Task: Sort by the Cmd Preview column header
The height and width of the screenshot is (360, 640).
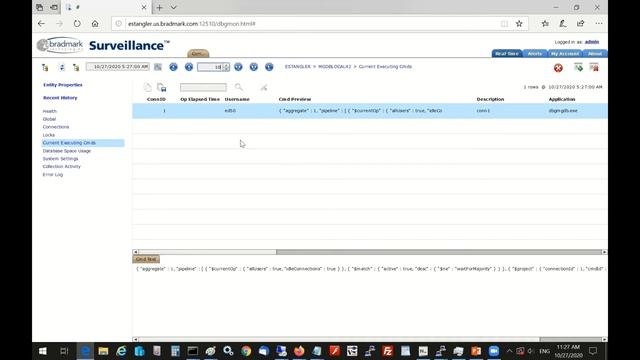Action: click(x=295, y=99)
